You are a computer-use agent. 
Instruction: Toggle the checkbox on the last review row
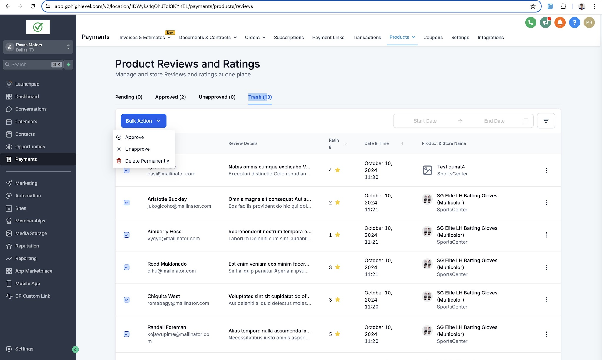point(127,334)
